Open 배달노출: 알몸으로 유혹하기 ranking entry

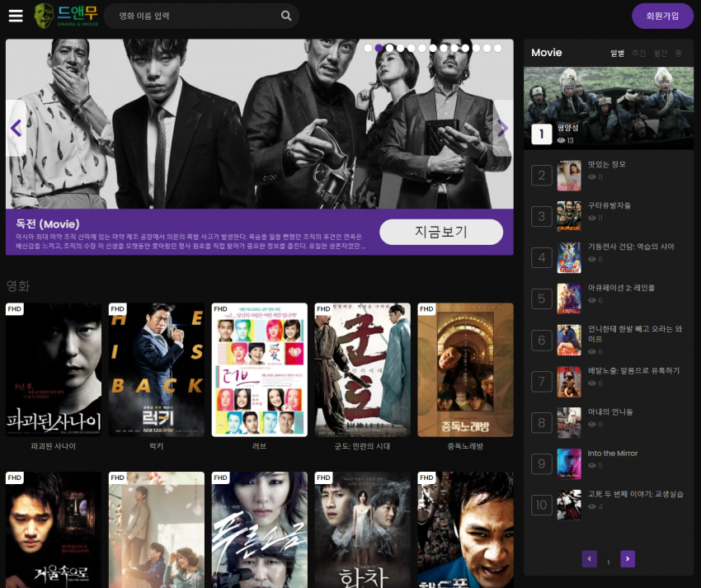[x=633, y=370]
